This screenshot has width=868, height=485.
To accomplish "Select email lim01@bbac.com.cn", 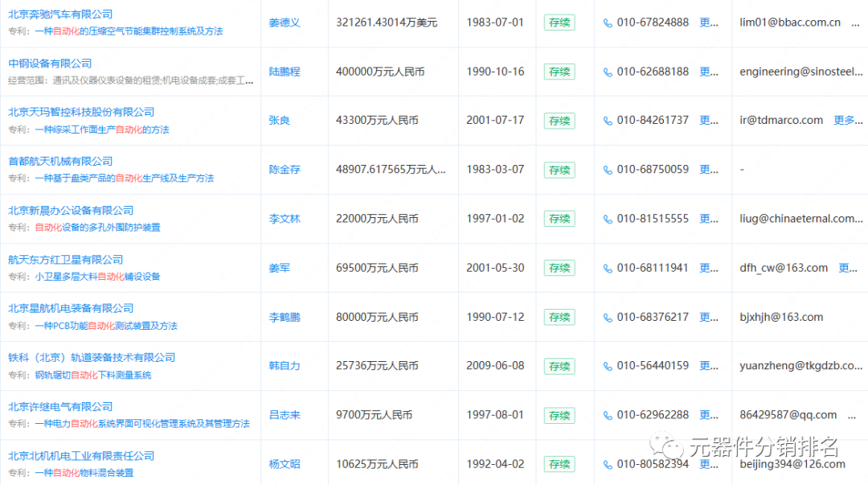I will tap(790, 23).
